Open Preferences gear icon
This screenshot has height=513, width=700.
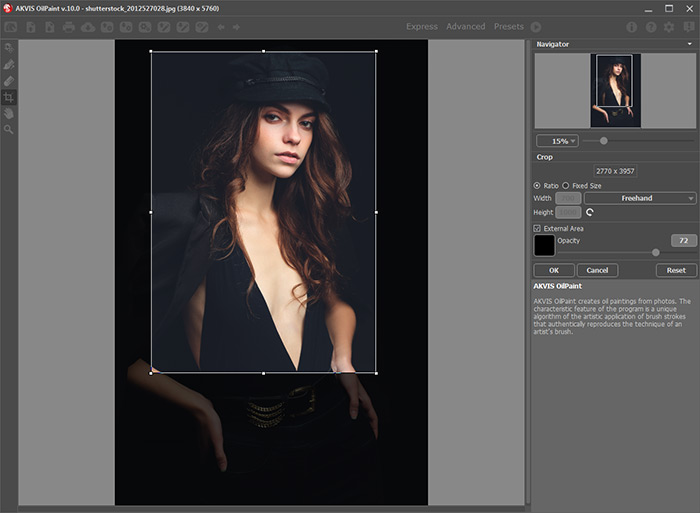point(669,27)
